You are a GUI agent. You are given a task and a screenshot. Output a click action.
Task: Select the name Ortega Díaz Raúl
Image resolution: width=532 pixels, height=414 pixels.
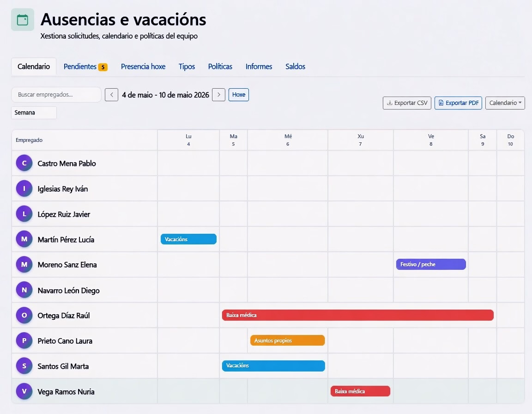tap(64, 316)
